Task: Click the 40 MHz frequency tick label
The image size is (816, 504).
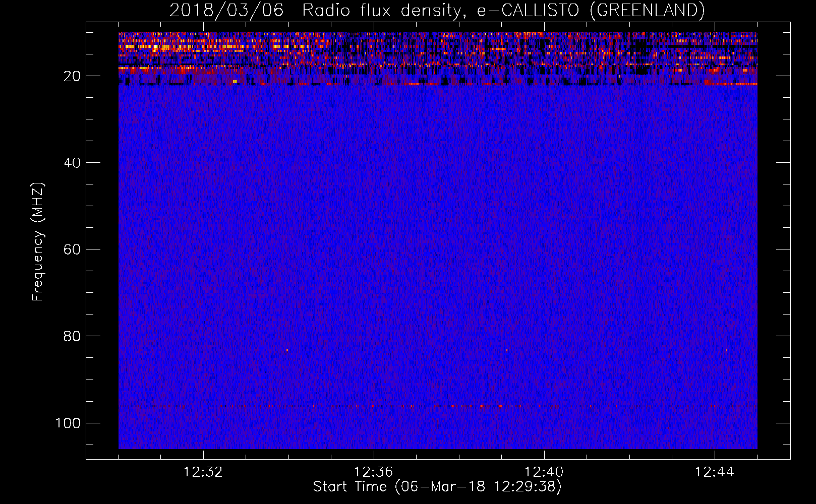Action: 72,163
